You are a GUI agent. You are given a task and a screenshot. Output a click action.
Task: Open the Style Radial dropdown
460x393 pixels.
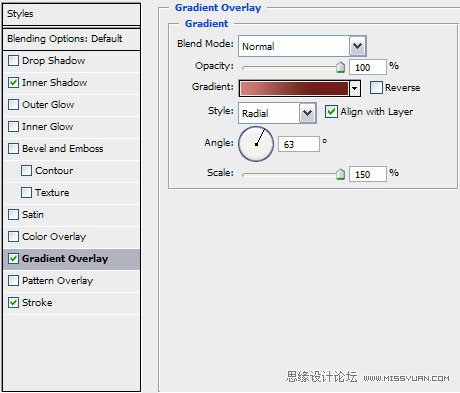[x=277, y=113]
